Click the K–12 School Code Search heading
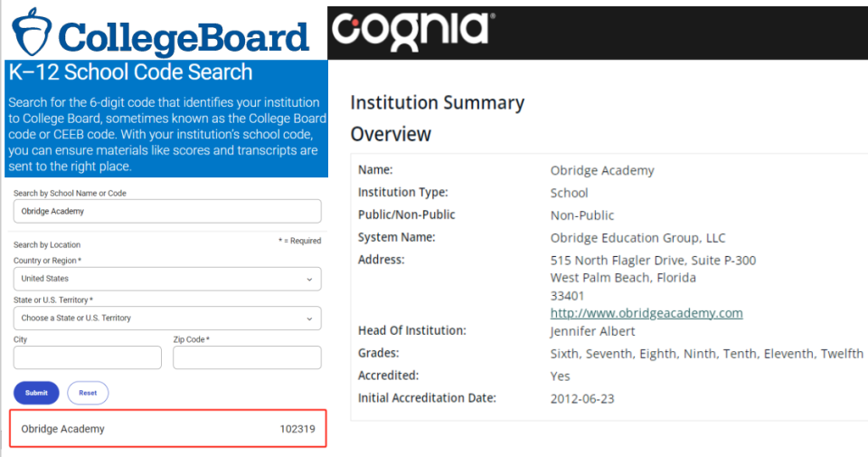The height and width of the screenshot is (457, 868). pyautogui.click(x=131, y=72)
